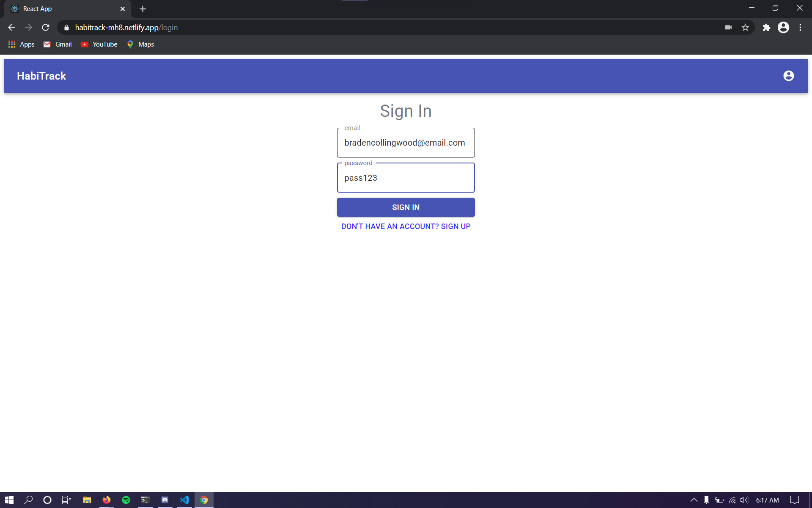Viewport: 812px width, 508px height.
Task: Click the browser reload page icon
Action: 46,28
